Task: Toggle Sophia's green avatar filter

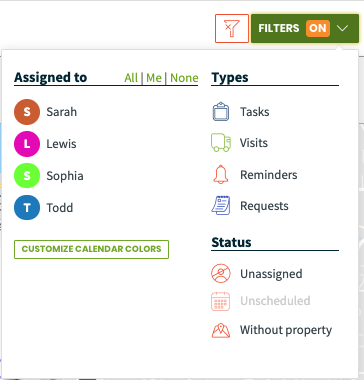Action: click(27, 176)
